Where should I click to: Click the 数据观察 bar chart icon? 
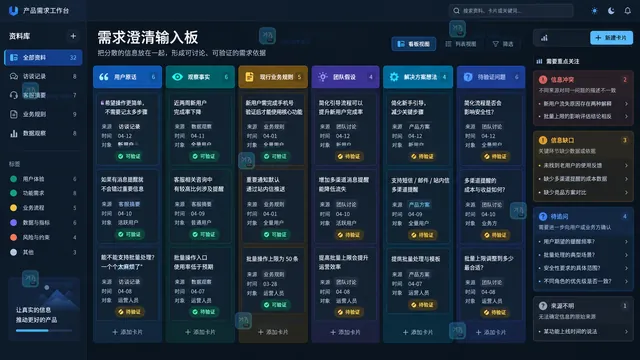pyautogui.click(x=14, y=133)
